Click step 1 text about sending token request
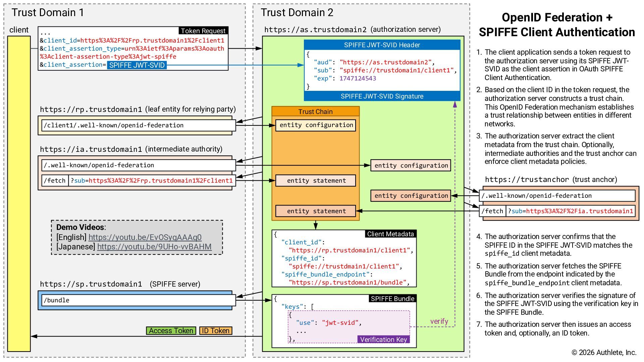This screenshot has width=644, height=362. coord(557,65)
